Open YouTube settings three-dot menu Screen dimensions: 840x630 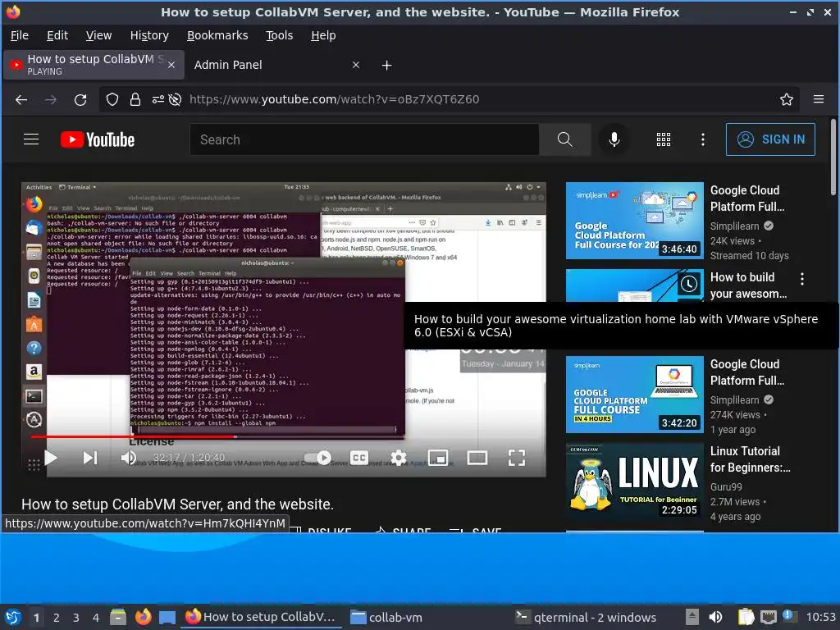(x=703, y=139)
